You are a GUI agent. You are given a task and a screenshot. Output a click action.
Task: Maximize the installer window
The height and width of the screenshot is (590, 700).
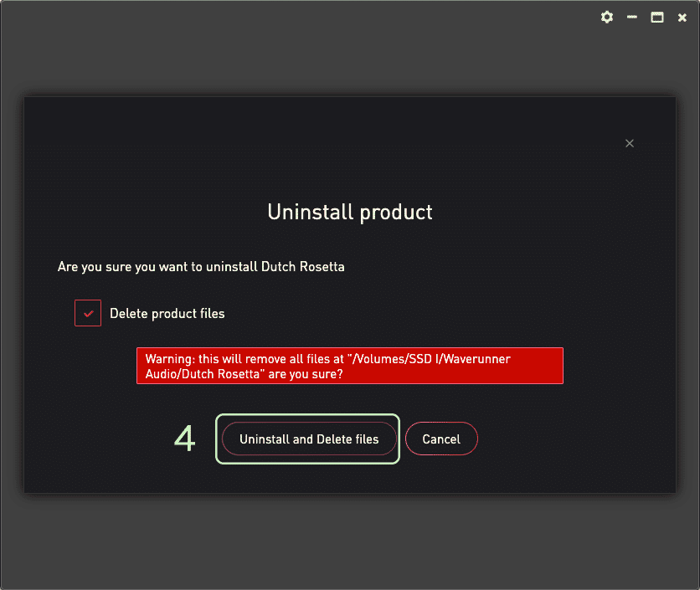tap(657, 18)
